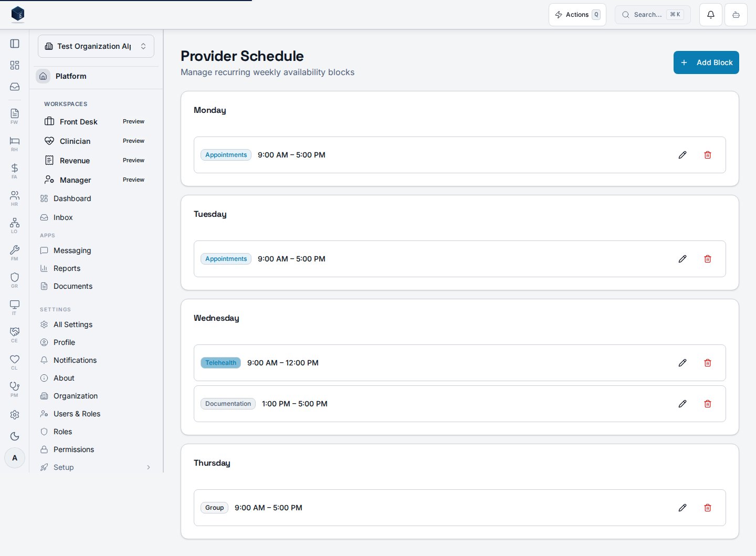Click the Add Block button
756x556 pixels.
pyautogui.click(x=706, y=62)
